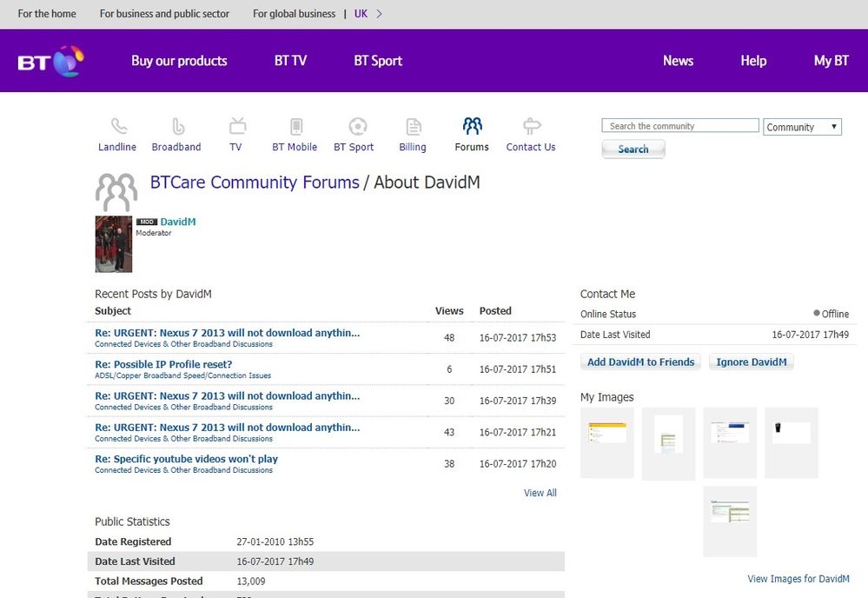This screenshot has width=868, height=598.
Task: Open Re: Possible IP Profile reset? post
Action: pyautogui.click(x=163, y=364)
